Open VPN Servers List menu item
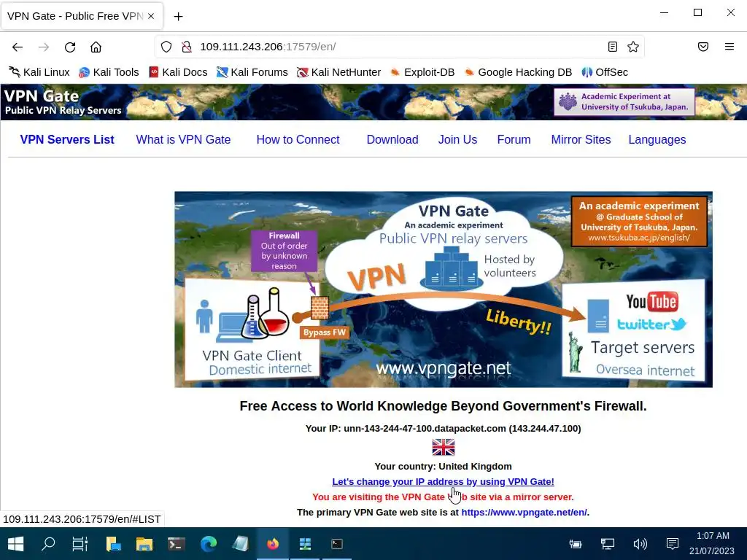The image size is (747, 560). click(67, 139)
